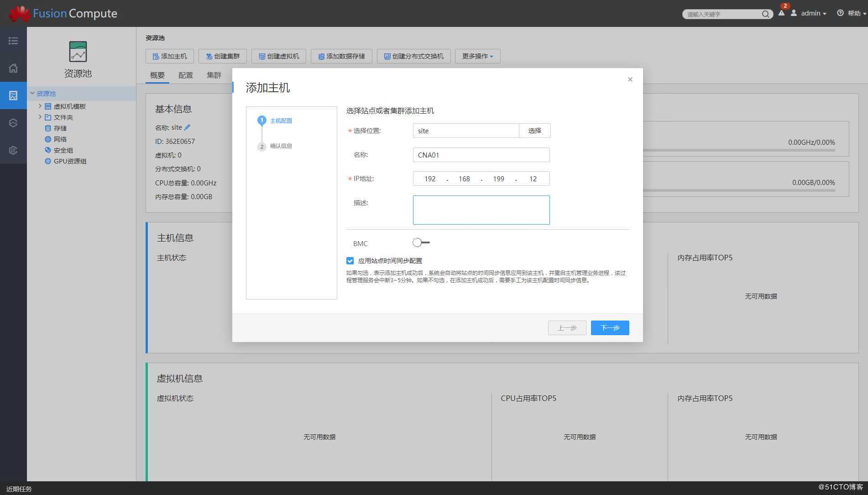Click the Huawei FusionCompute logo
This screenshot has height=495, width=868.
63,13
